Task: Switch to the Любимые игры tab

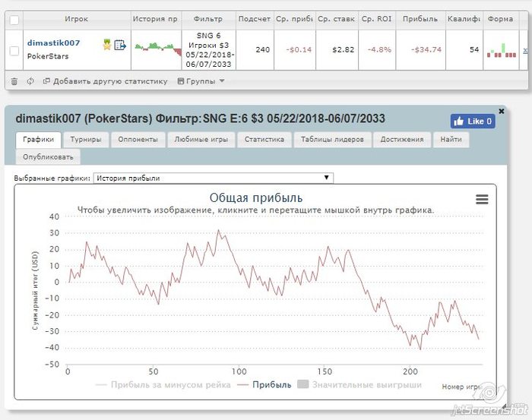Action: (x=201, y=140)
